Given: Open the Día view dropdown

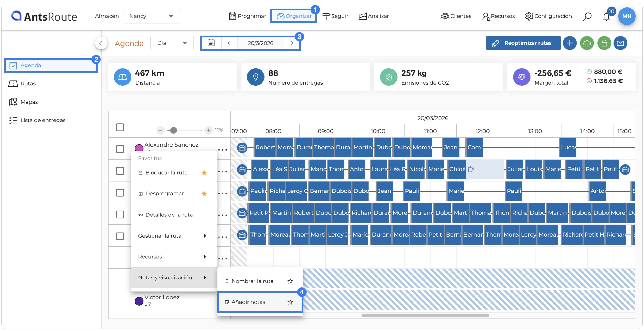Looking at the screenshot, I should pyautogui.click(x=172, y=43).
